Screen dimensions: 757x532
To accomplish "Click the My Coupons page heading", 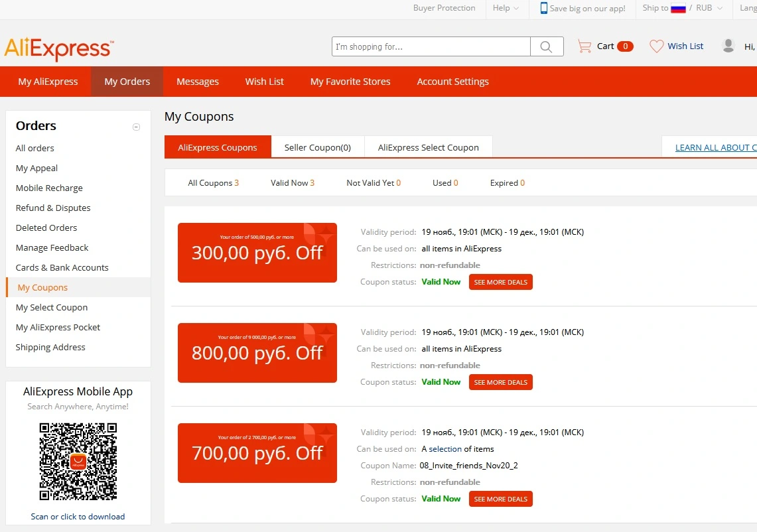I will [199, 117].
